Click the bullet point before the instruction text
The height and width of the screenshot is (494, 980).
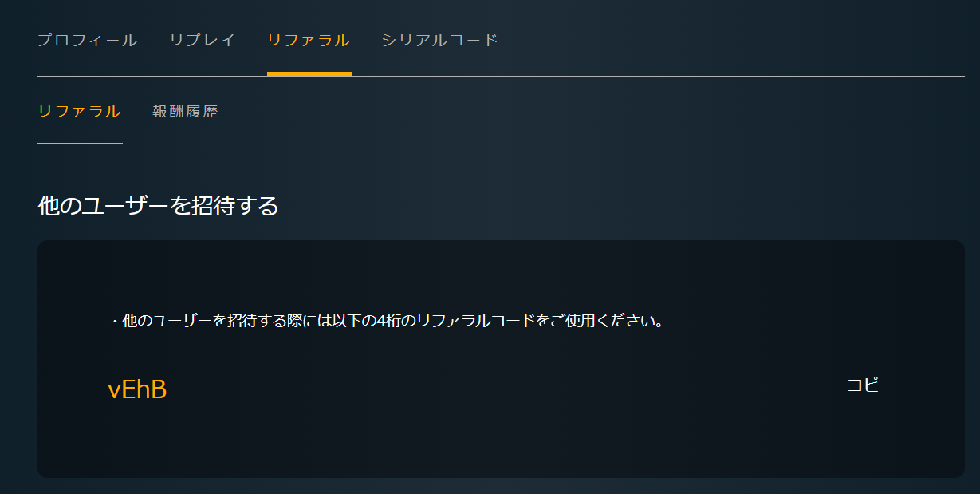[x=115, y=322]
